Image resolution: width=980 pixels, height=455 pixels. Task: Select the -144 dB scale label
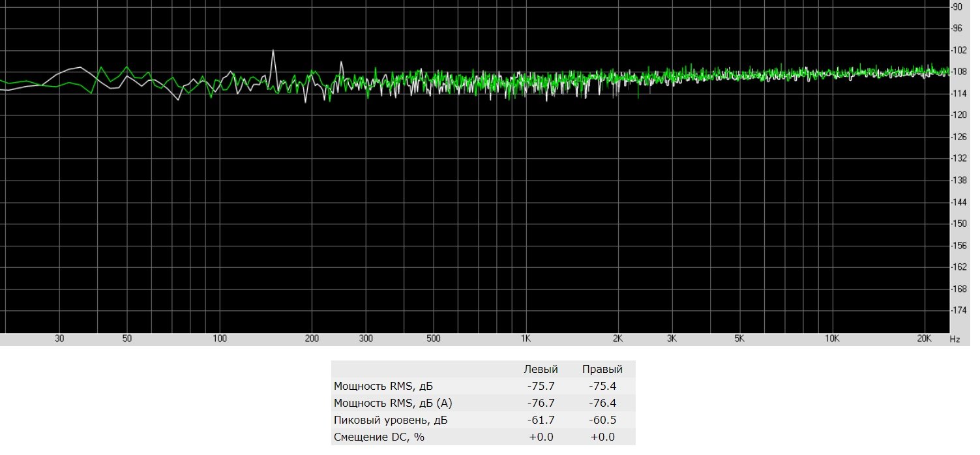[x=962, y=201]
